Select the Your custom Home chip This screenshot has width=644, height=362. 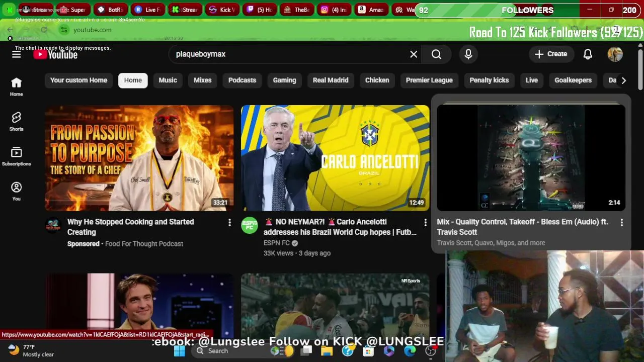pos(78,80)
